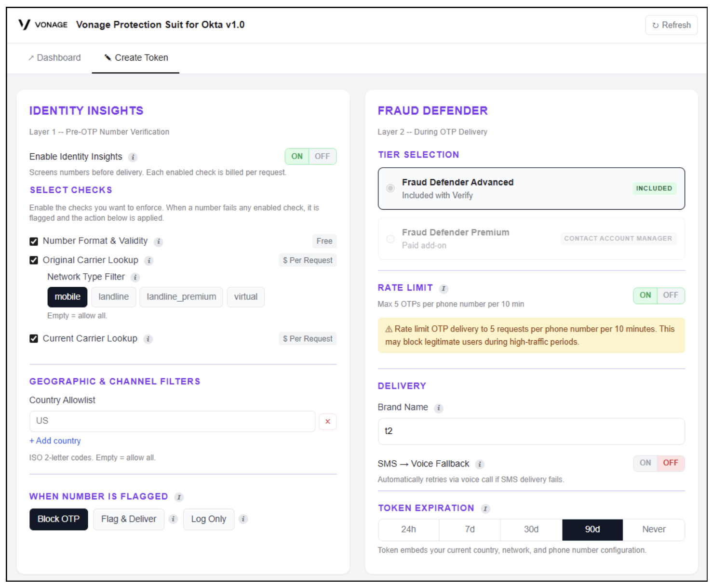Toggle the landline_premium network type chip

[x=181, y=297]
